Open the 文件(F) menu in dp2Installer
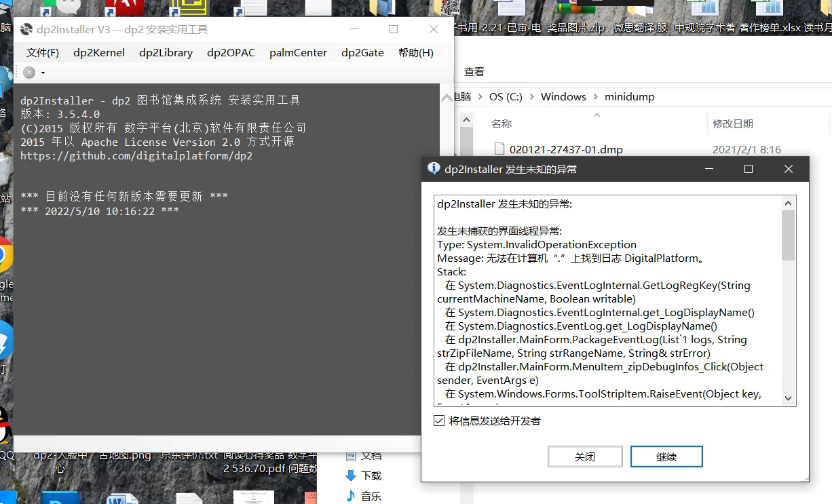The height and width of the screenshot is (504, 832). pyautogui.click(x=43, y=52)
